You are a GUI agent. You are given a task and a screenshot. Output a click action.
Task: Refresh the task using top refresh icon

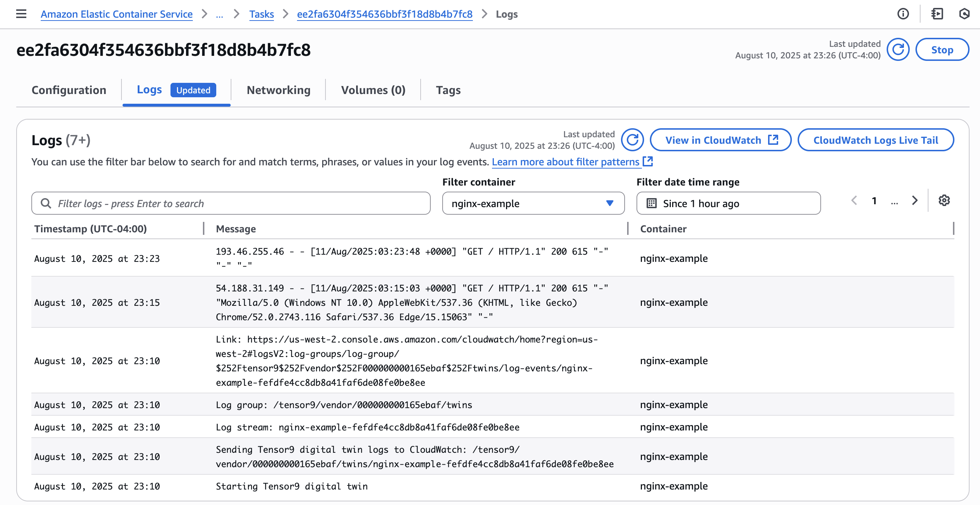pos(898,49)
